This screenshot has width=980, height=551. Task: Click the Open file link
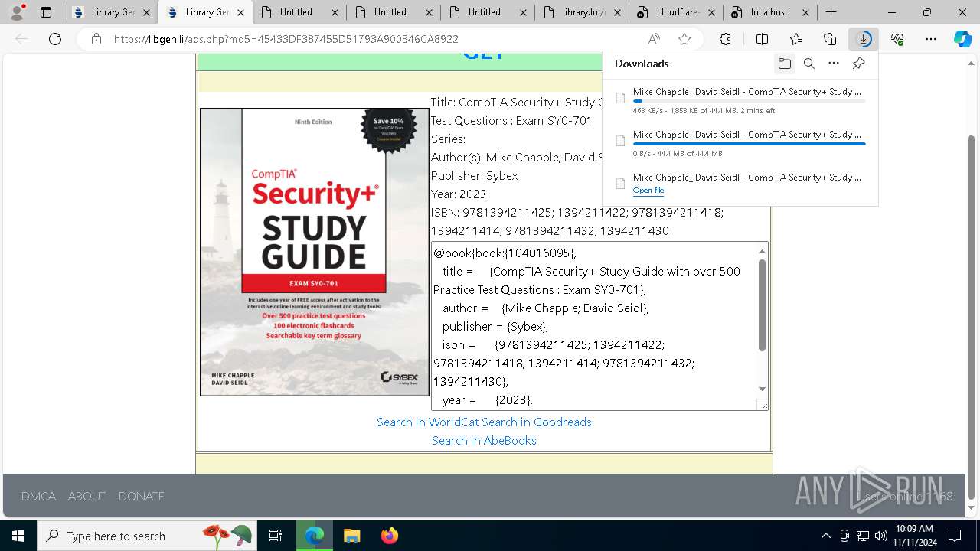648,191
